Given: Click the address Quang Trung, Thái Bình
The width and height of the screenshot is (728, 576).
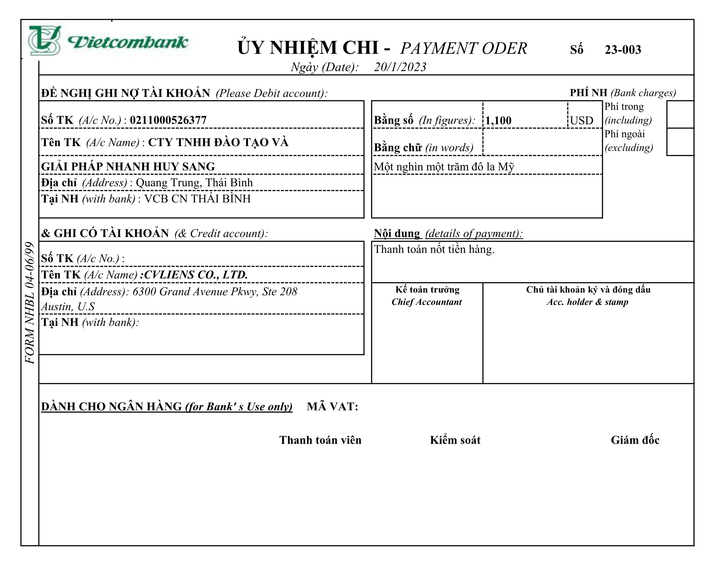Looking at the screenshot, I should (194, 182).
